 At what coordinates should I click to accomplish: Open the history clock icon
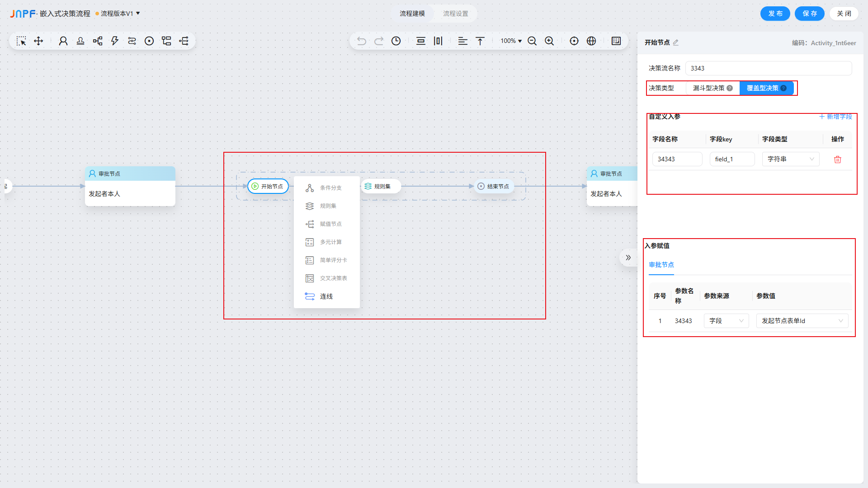point(396,41)
